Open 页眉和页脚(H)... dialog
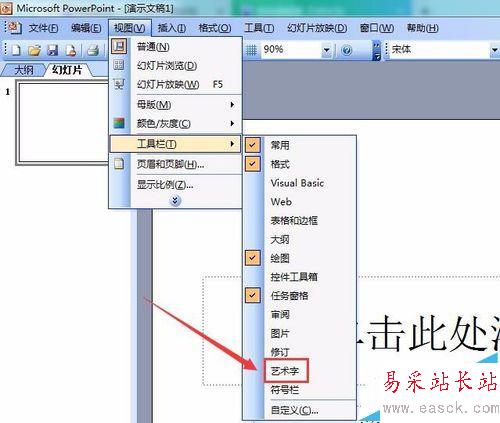 pos(175,164)
